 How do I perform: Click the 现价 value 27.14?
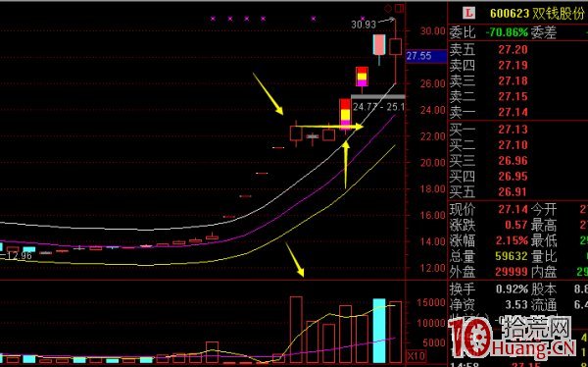point(513,210)
